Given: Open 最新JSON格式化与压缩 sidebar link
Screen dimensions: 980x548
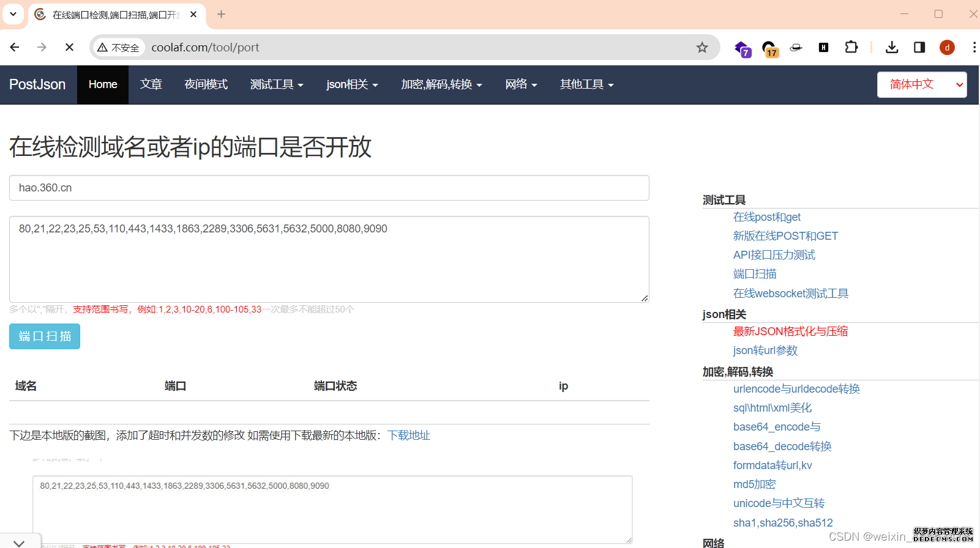Looking at the screenshot, I should (x=790, y=331).
